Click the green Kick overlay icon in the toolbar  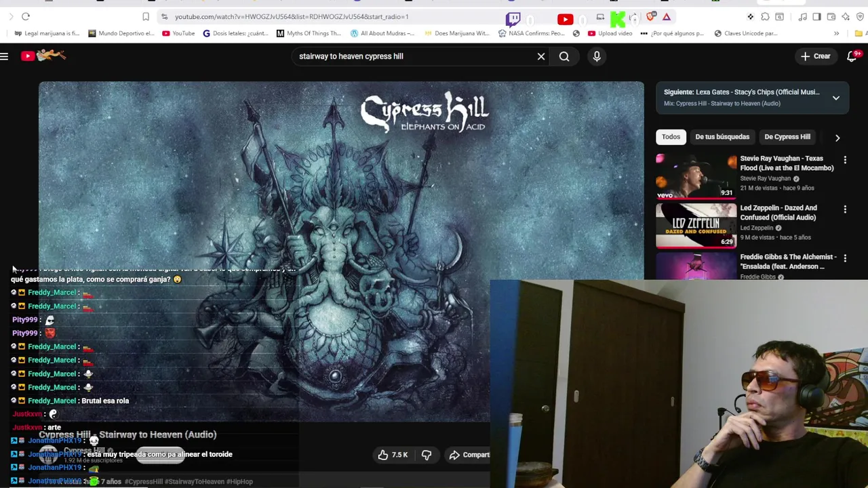[618, 20]
